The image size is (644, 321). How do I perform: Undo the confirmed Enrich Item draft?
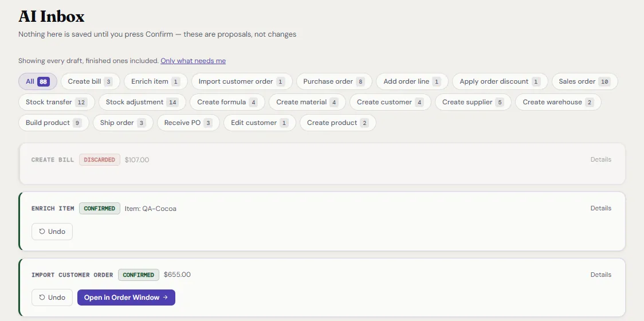point(52,232)
